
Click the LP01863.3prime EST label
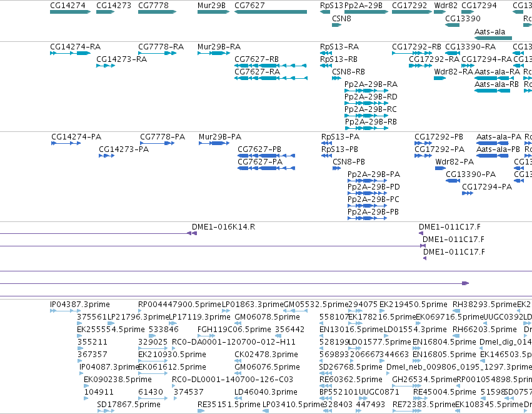[253, 305]
